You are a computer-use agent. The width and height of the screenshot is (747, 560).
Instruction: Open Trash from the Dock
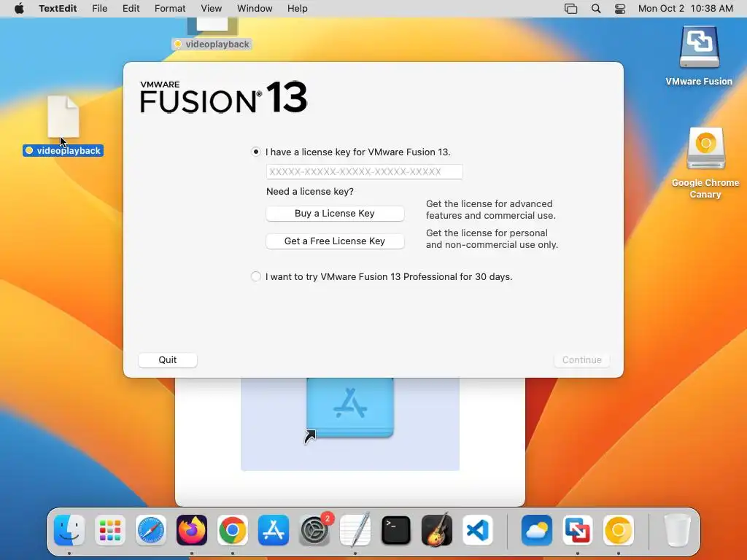[677, 529]
